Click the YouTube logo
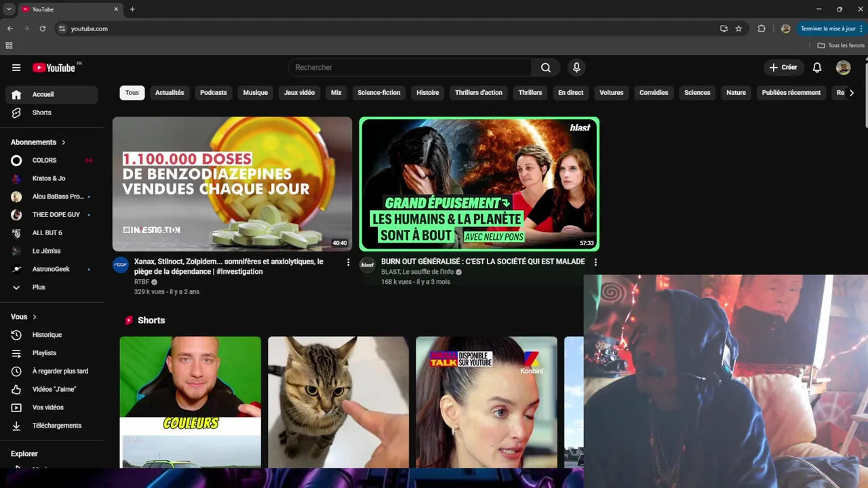This screenshot has width=868, height=488. click(x=54, y=68)
